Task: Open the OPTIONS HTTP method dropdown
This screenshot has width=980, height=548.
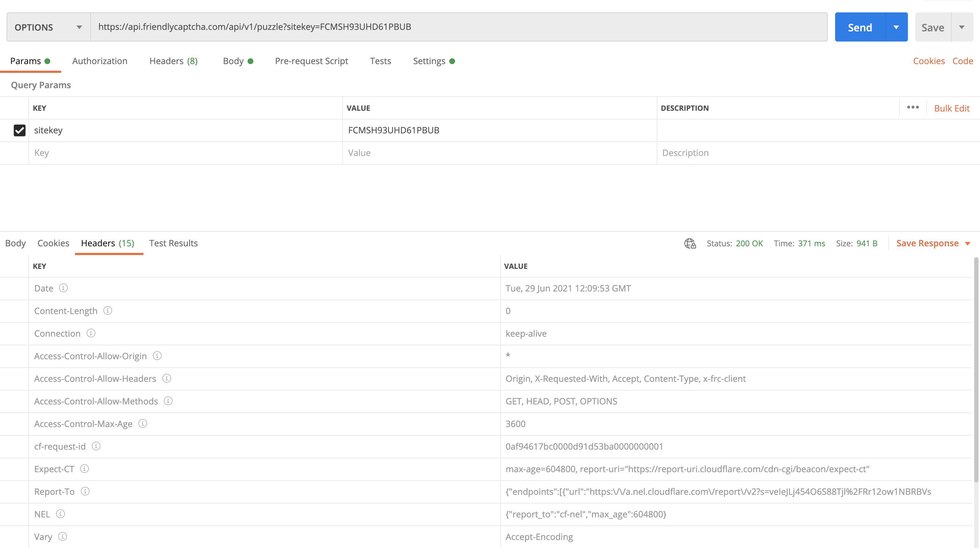Action: (49, 27)
